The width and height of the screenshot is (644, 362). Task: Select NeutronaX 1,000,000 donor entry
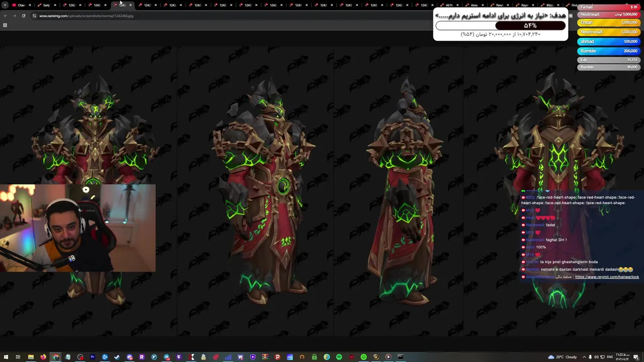point(608,32)
